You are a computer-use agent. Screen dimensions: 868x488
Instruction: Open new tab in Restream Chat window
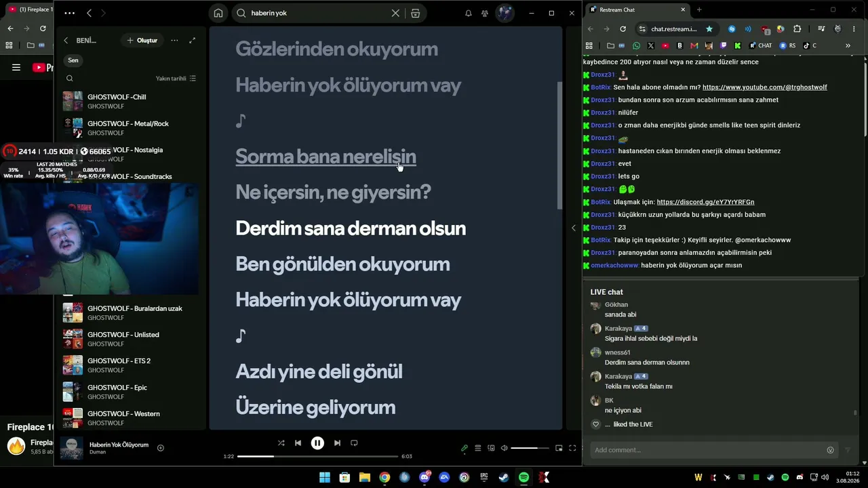click(699, 9)
